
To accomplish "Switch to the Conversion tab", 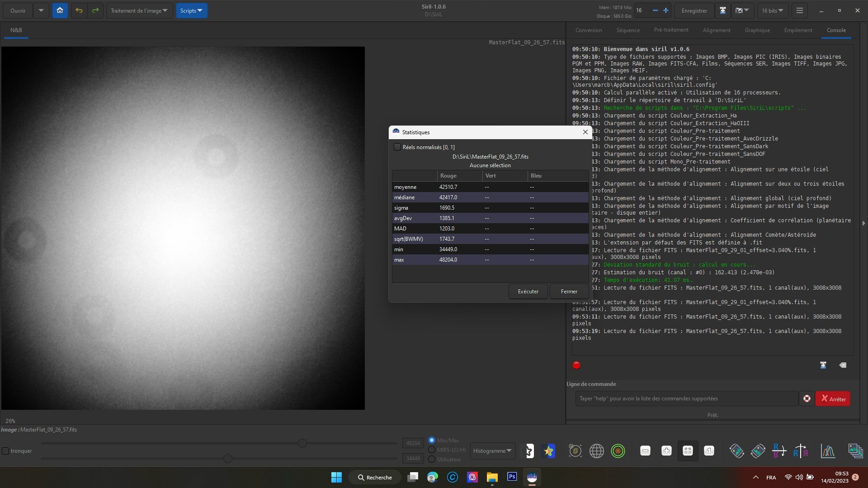I will (x=589, y=30).
